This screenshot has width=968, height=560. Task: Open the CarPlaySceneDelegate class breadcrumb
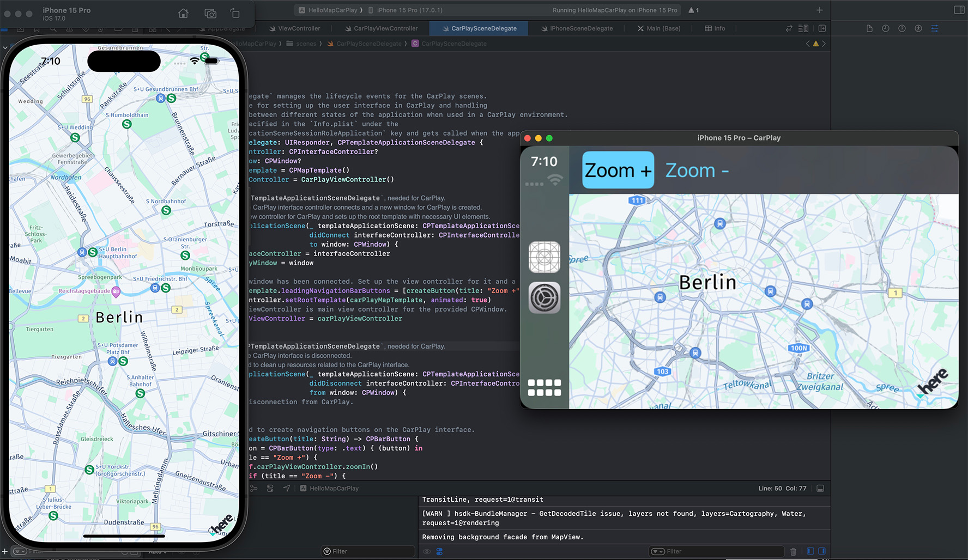(x=449, y=44)
